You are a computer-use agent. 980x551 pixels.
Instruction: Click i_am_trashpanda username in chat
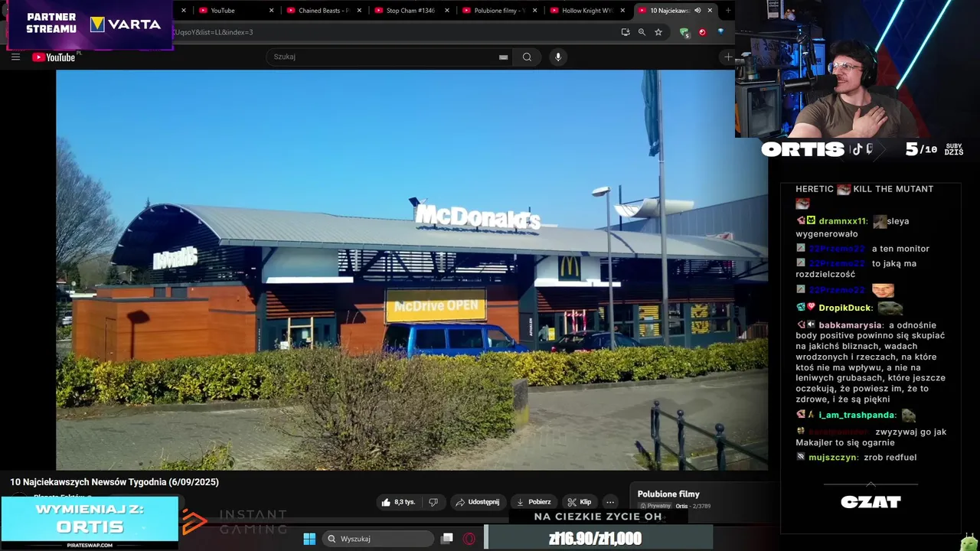point(857,416)
